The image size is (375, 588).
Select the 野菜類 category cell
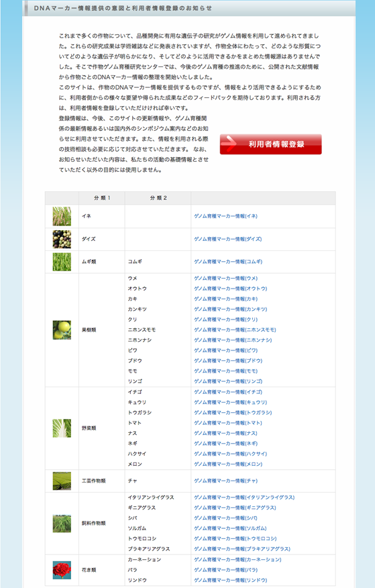tap(102, 428)
